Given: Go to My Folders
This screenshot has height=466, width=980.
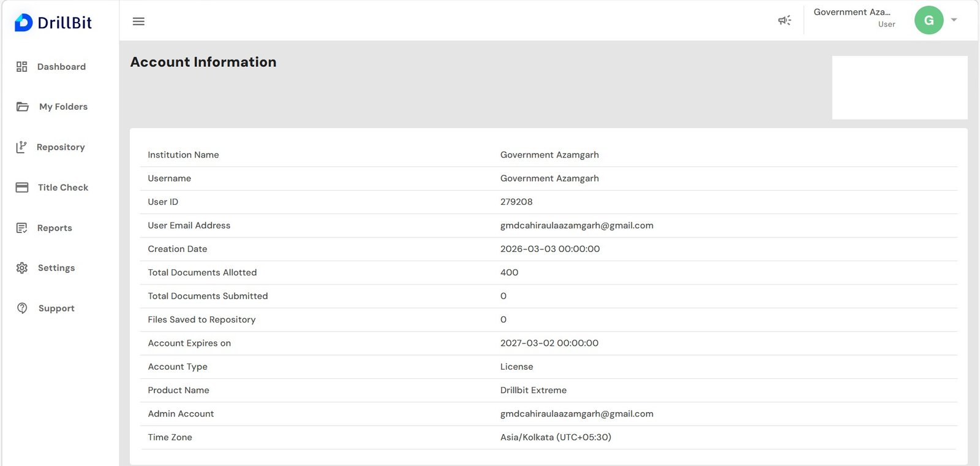Looking at the screenshot, I should (x=63, y=107).
